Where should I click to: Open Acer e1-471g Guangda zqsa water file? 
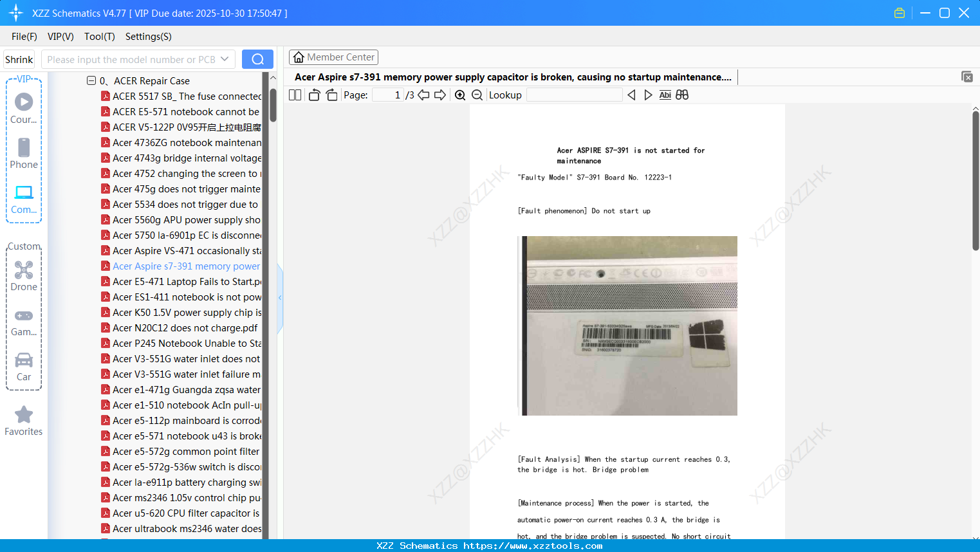click(181, 390)
